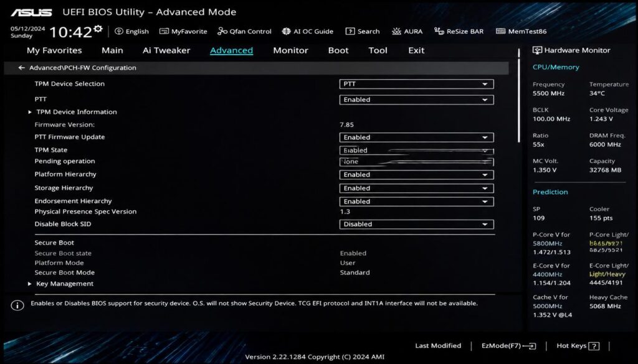Click the 10:42 clock display
Viewport: 638px width, 364px height.
tap(71, 32)
